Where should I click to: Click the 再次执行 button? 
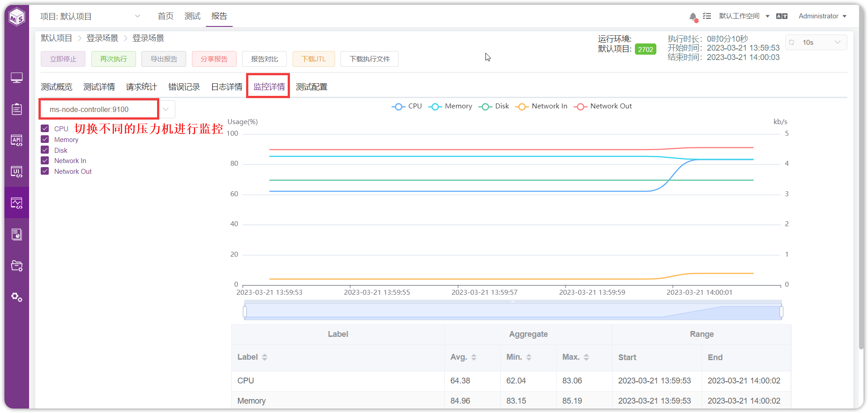point(114,59)
